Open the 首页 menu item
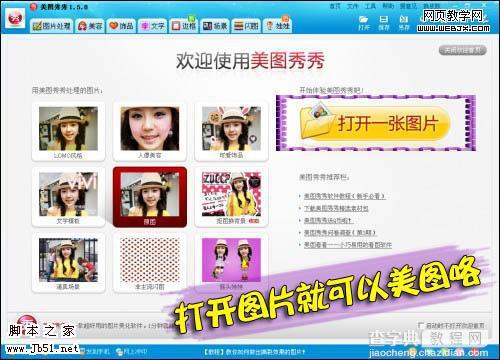 coord(334,6)
